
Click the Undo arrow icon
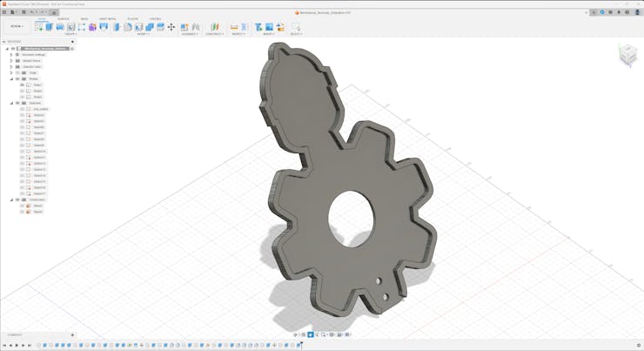tap(32, 12)
